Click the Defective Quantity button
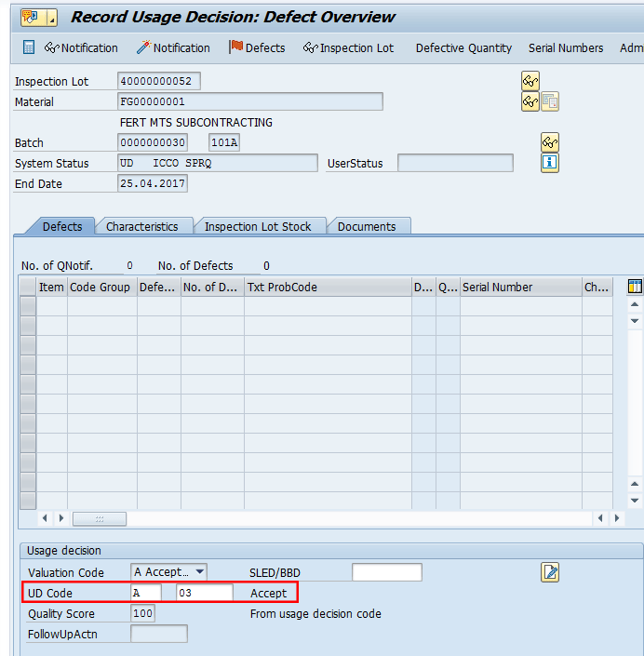 tap(463, 47)
